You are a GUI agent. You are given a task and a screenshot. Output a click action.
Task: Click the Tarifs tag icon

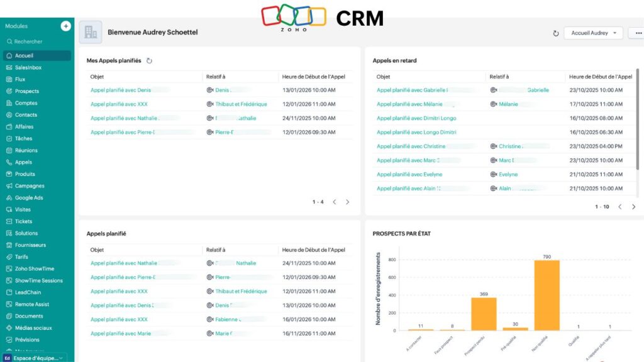pyautogui.click(x=9, y=257)
